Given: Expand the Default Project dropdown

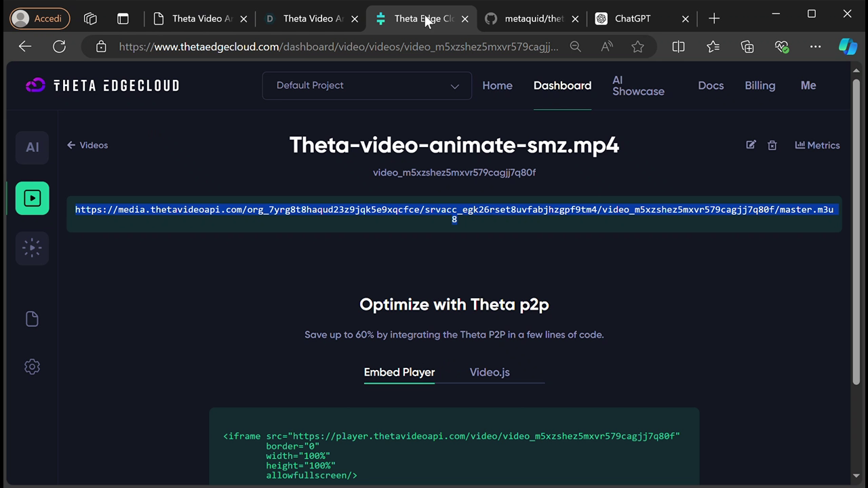Looking at the screenshot, I should click(x=367, y=85).
